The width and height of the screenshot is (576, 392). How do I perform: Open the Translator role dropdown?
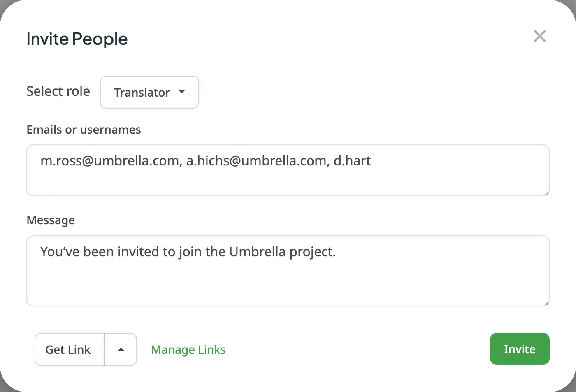[149, 92]
